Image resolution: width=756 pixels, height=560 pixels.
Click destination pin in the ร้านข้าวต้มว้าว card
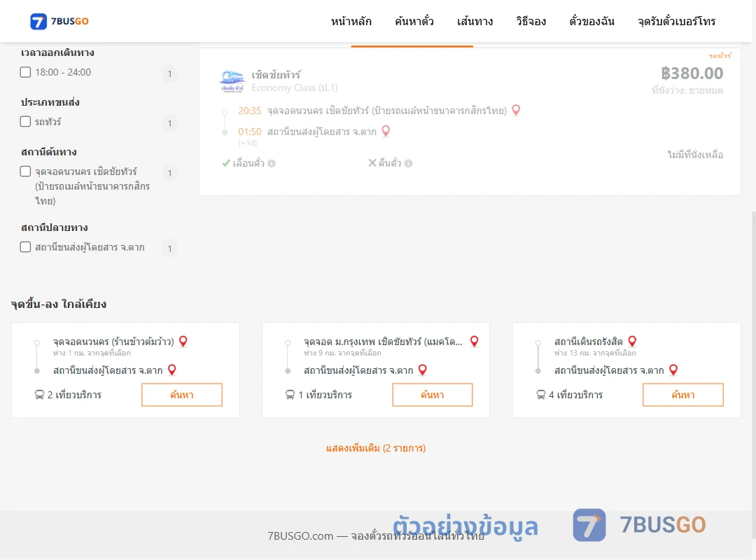[x=172, y=370]
